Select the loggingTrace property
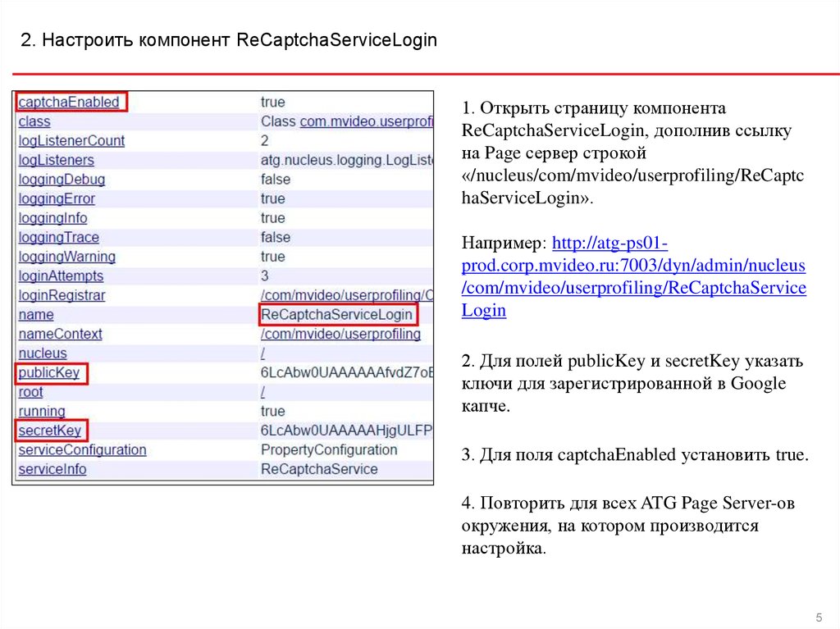Viewport: 840px width, 629px height. pyautogui.click(x=58, y=238)
